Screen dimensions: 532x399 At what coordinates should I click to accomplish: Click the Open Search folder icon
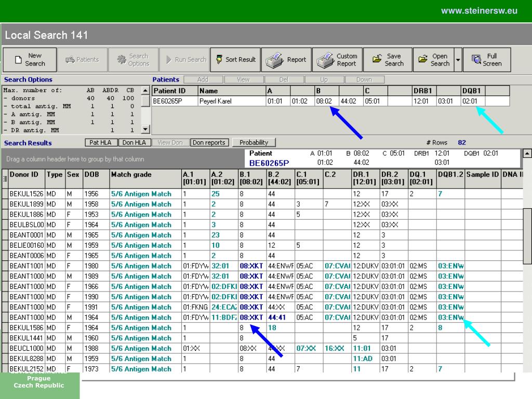(x=423, y=60)
